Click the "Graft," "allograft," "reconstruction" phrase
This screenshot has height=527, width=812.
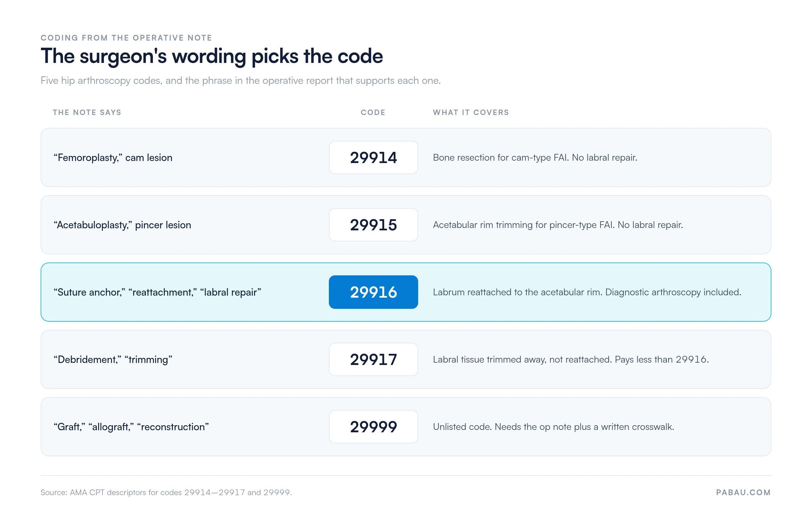[x=131, y=427]
